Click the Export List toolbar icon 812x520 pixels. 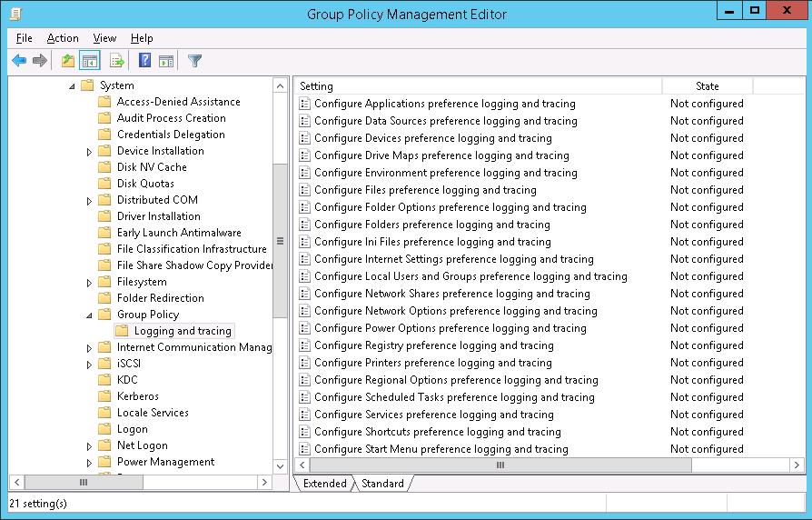[x=116, y=61]
